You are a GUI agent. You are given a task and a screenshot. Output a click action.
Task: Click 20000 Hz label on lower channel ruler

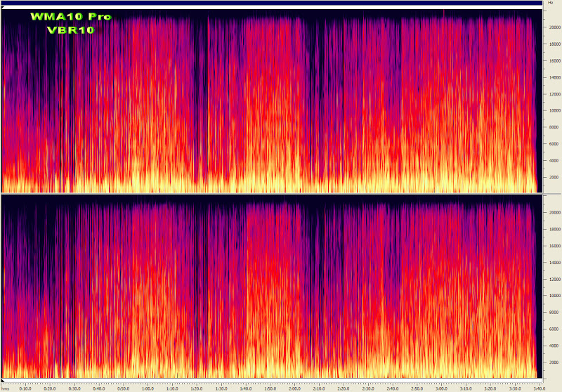click(x=554, y=212)
